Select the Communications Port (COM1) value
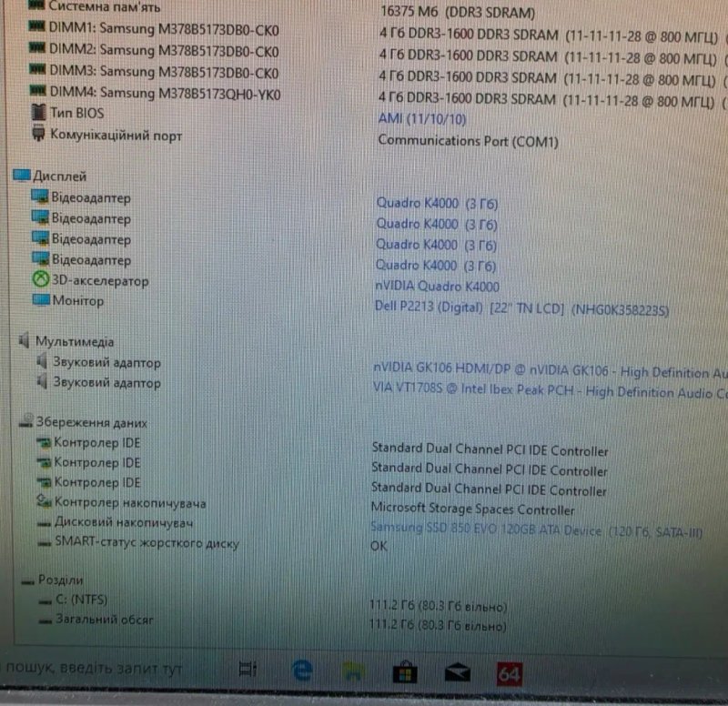The width and height of the screenshot is (728, 706). click(x=468, y=141)
